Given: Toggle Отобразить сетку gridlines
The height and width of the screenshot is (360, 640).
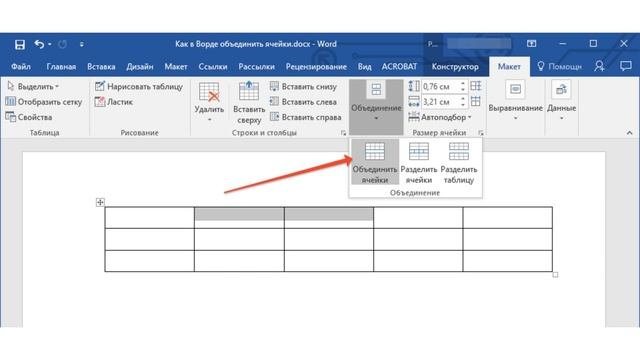Looking at the screenshot, I should [44, 102].
